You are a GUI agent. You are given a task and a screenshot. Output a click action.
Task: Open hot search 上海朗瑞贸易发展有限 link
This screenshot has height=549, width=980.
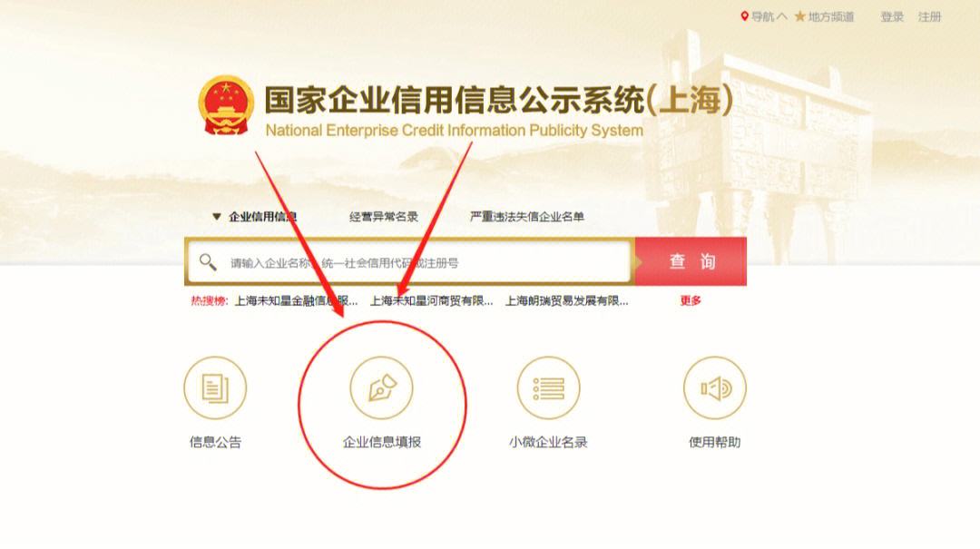(x=566, y=300)
